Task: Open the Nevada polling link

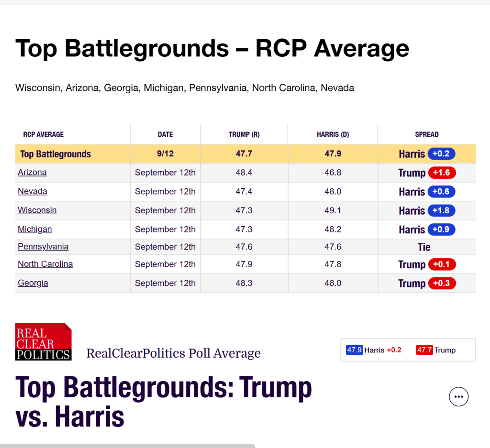Action: [33, 191]
